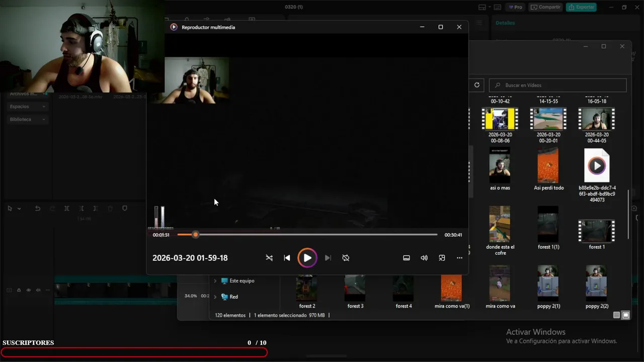The width and height of the screenshot is (644, 362).
Task: Select Red in the Explorer navigation pane
Action: [234, 297]
